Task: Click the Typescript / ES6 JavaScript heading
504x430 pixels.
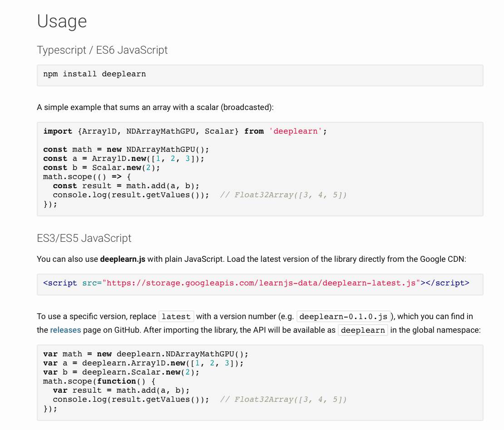Action: click(102, 50)
